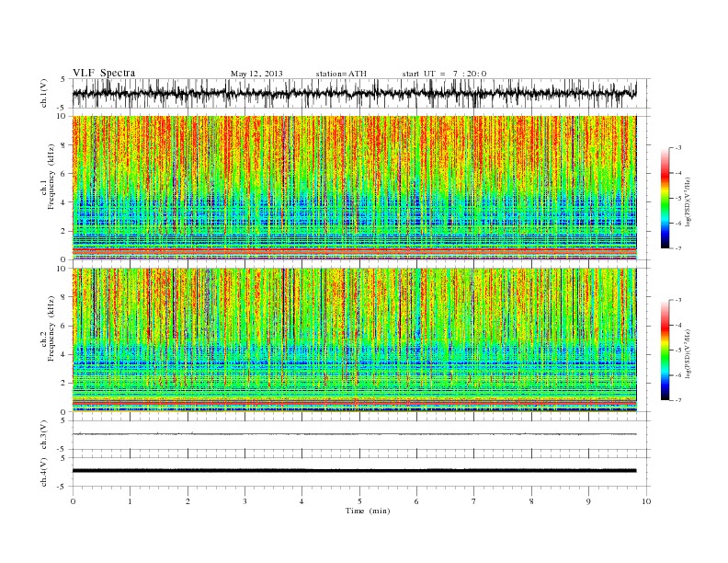
Task: Click ch.2 color bar label 'log(PSD)(V²/Hz)'
Action: [688, 353]
